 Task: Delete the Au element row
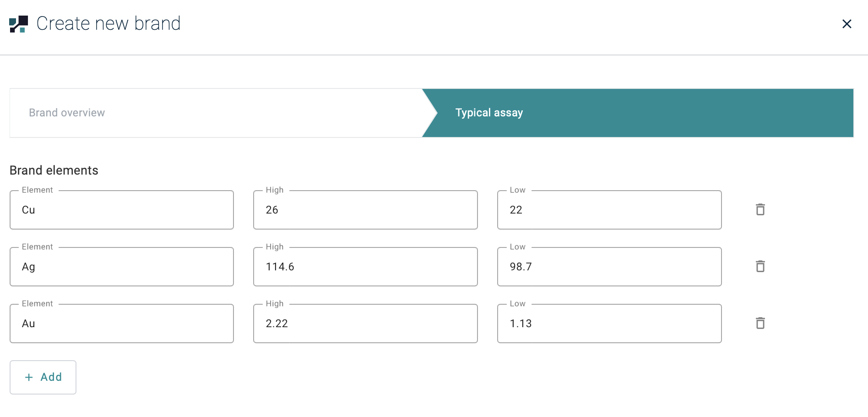click(760, 323)
